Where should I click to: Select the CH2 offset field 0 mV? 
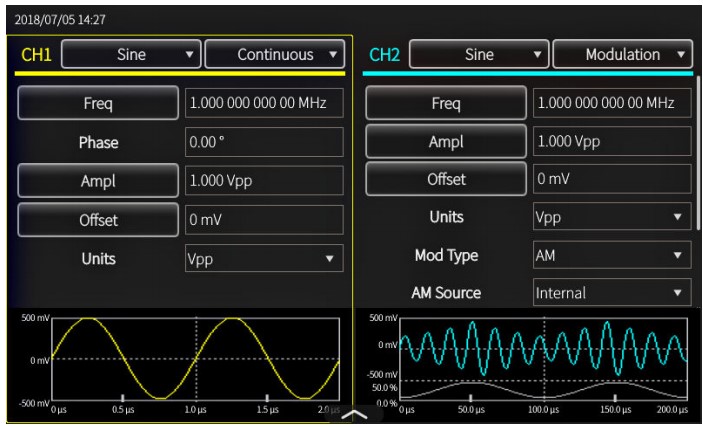click(612, 179)
